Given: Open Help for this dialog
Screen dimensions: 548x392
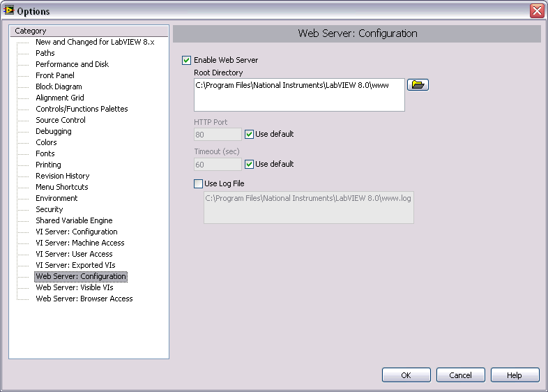Looking at the screenshot, I should coord(515,375).
